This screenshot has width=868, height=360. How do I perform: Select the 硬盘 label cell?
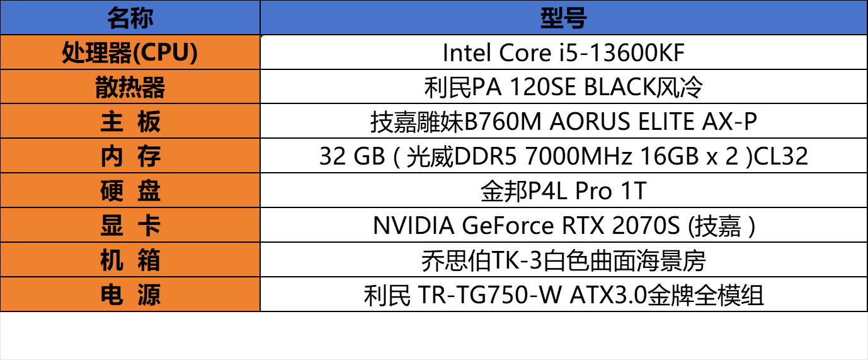click(130, 191)
